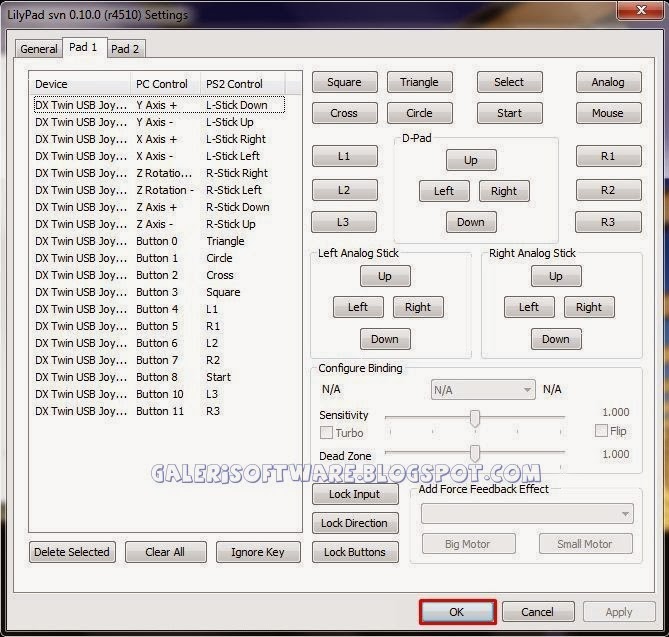Sort by PS2 Control column header
The image size is (669, 637).
pyautogui.click(x=243, y=84)
